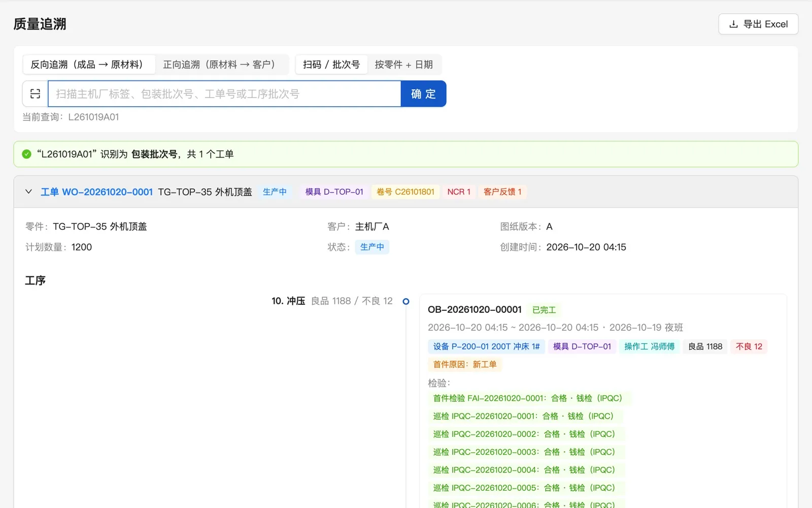Click current query text L261019A01

pos(93,117)
